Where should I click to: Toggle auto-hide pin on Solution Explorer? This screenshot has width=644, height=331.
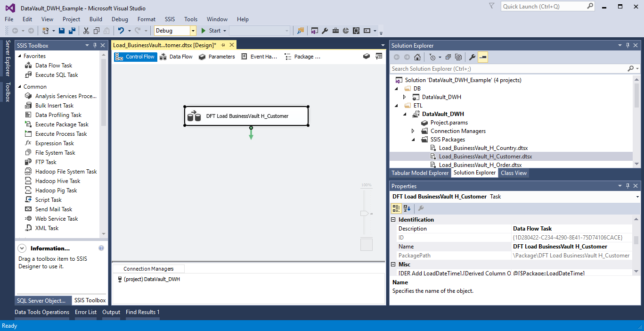point(628,45)
